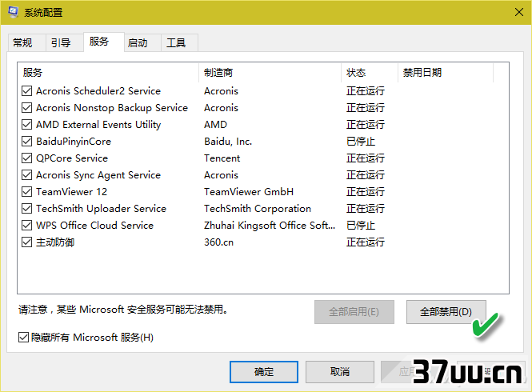
Task: Select the 主动防御 row text
Action: click(55, 242)
